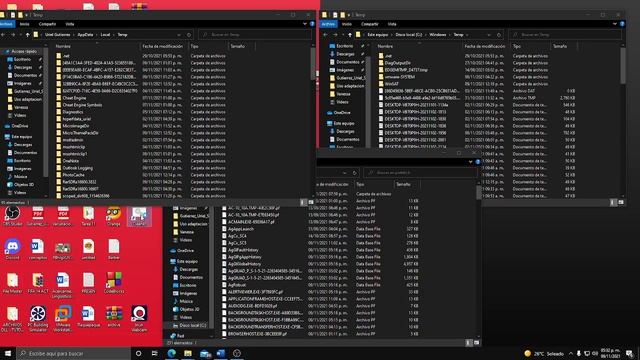Open the Compartir tab in Windows Temp window
640x360 pixels.
(x=369, y=24)
